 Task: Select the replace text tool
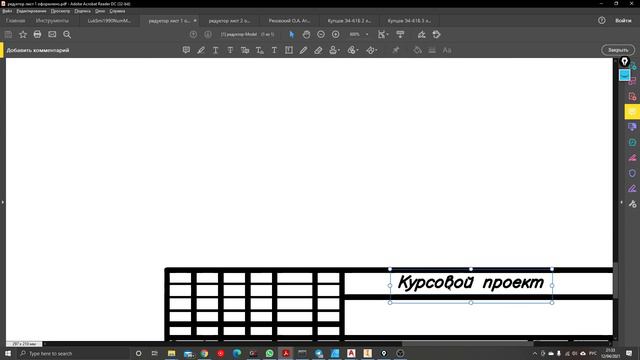coord(245,50)
